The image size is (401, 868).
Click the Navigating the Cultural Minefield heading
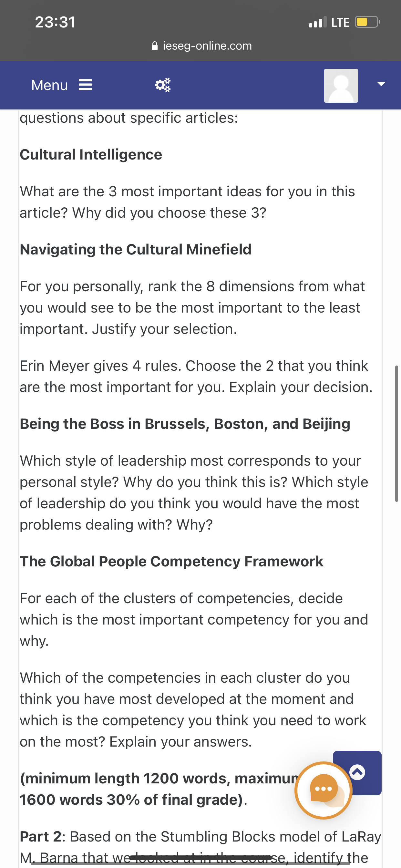(x=136, y=249)
